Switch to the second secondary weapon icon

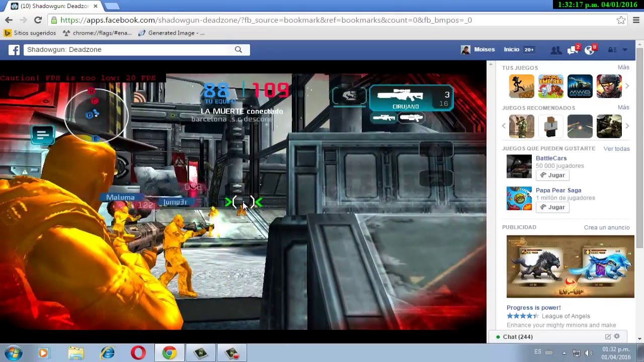[411, 118]
